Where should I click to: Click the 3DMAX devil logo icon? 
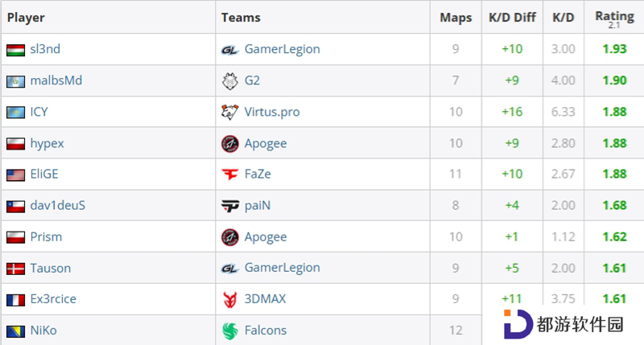(229, 299)
